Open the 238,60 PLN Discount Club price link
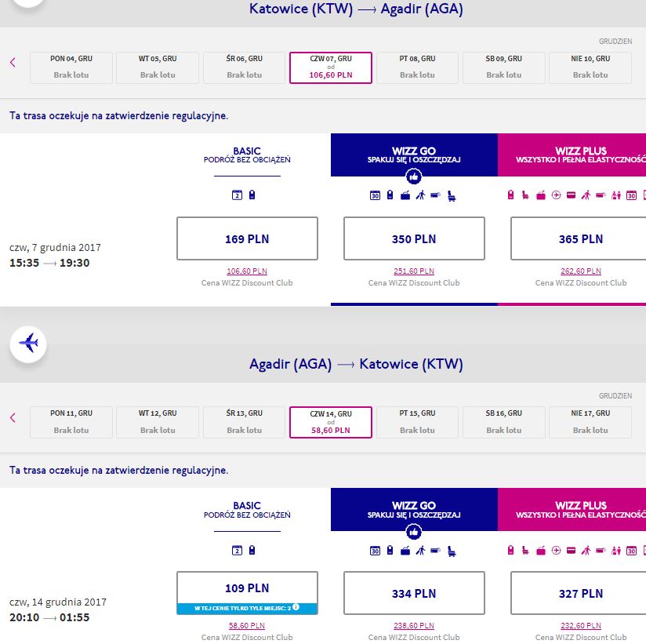 [x=414, y=626]
